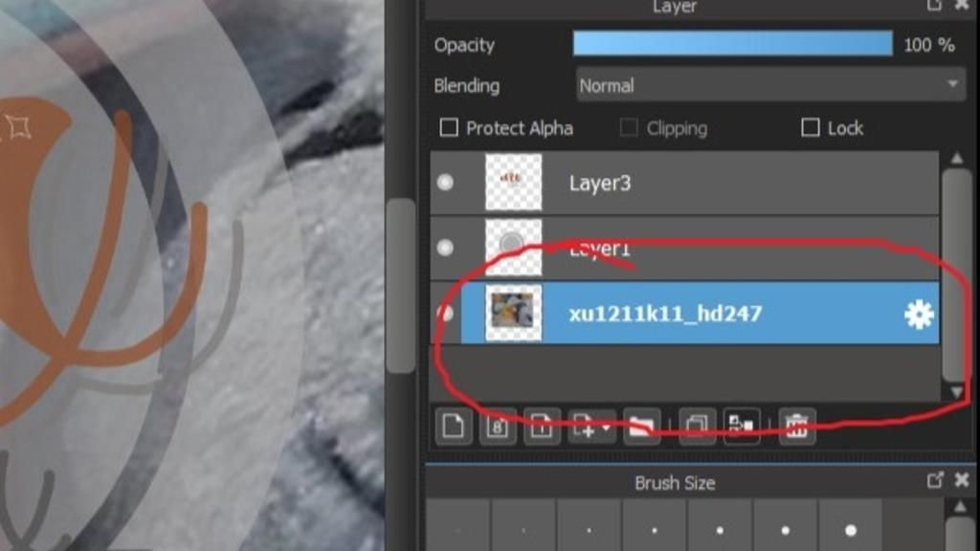980x551 pixels.
Task: Hide Layer1 using its visibility dot
Action: pos(445,248)
